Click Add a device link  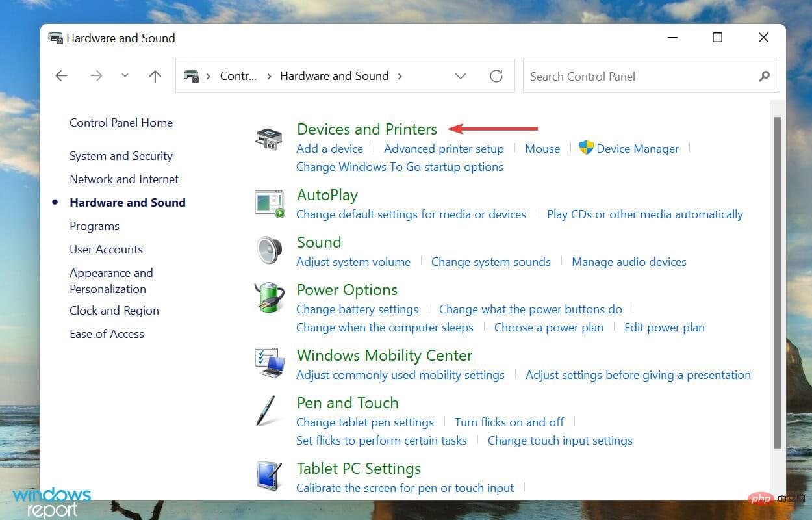click(330, 148)
